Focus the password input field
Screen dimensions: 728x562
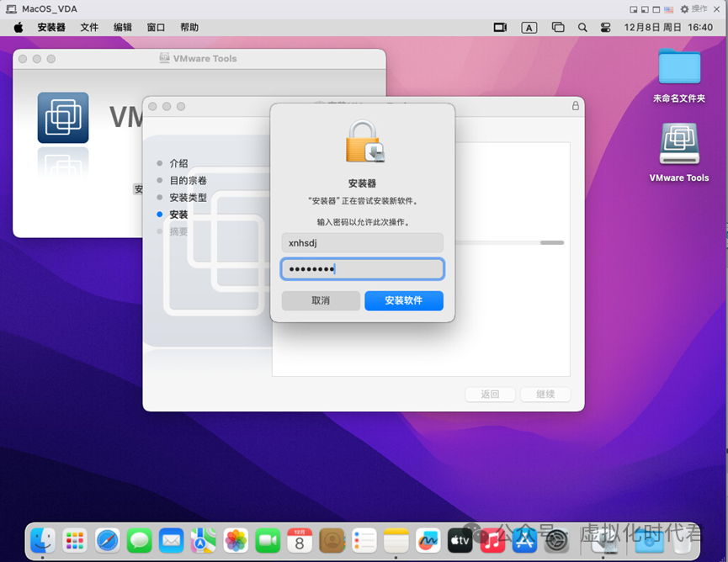(362, 269)
